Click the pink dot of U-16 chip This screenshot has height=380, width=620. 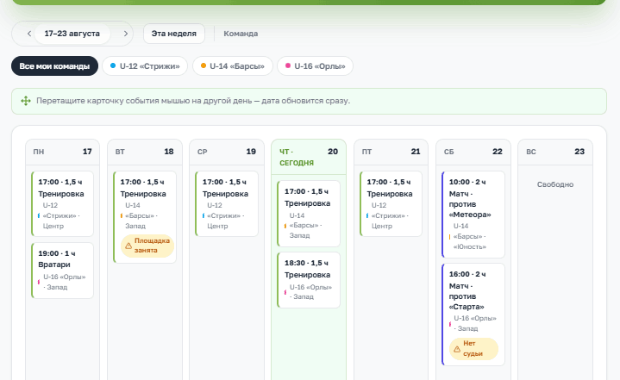[288, 66]
